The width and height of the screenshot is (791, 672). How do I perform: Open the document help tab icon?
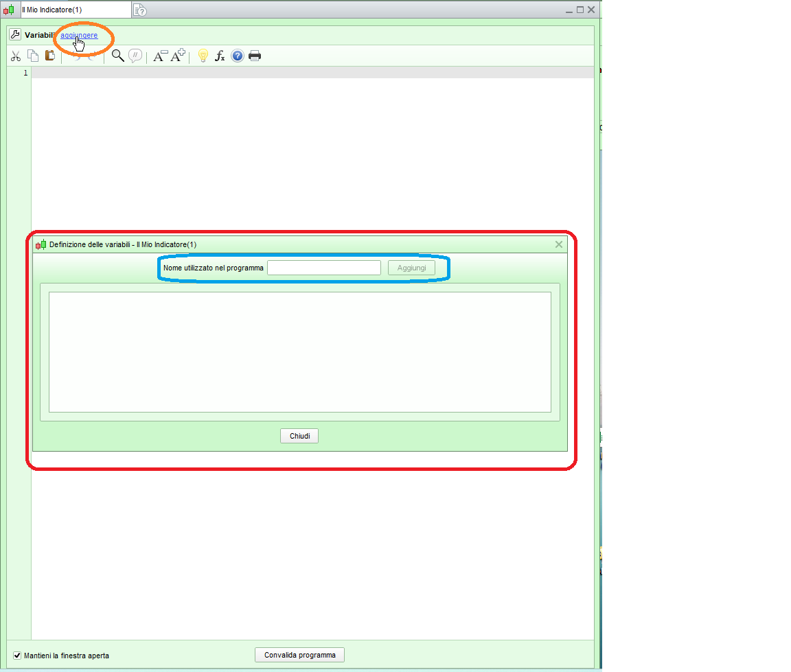pos(140,10)
